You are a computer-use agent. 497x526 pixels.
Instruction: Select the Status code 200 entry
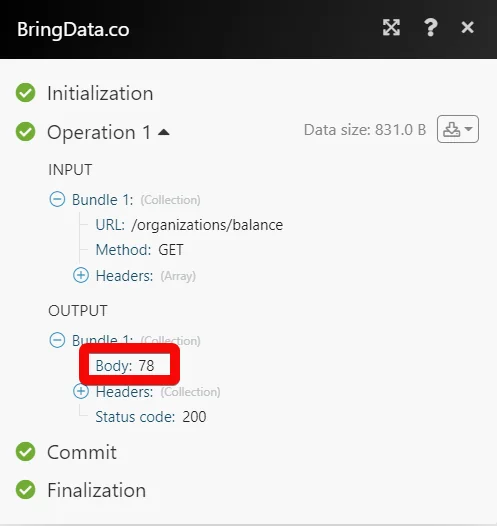click(x=151, y=417)
